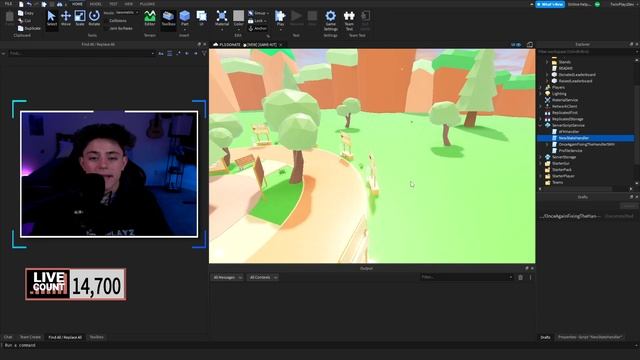Switch to the TEST ribbon tab
Image resolution: width=640 pixels, height=360 pixels.
113,4
